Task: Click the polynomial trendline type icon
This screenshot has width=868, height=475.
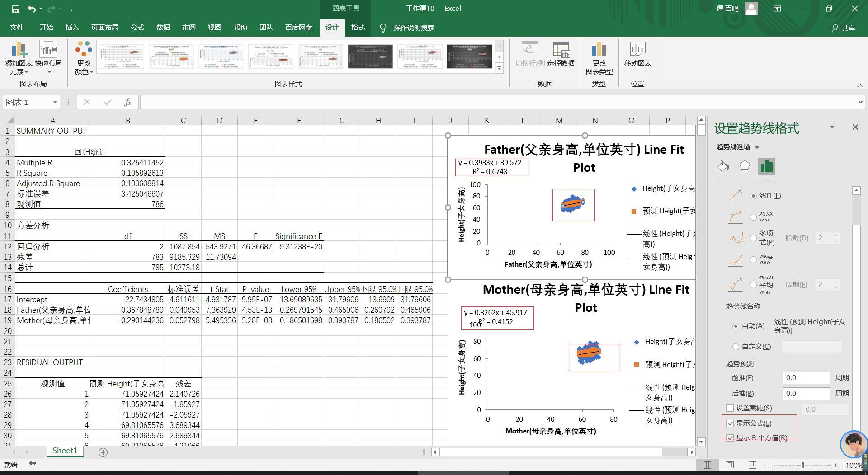Action: tap(735, 238)
